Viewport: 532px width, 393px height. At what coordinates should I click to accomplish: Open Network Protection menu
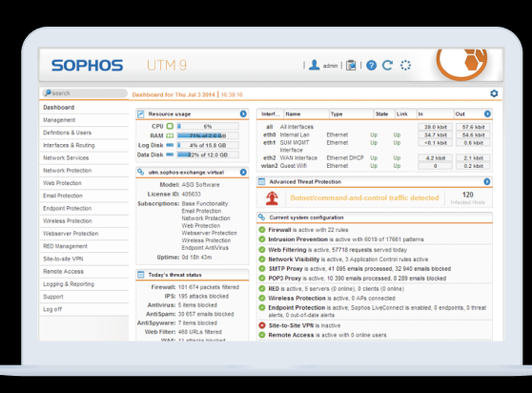coord(84,170)
